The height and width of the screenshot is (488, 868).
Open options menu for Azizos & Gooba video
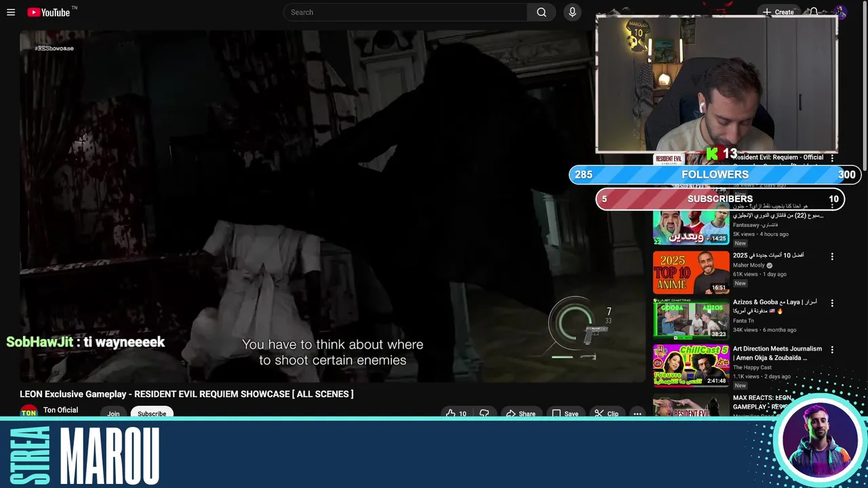(832, 303)
